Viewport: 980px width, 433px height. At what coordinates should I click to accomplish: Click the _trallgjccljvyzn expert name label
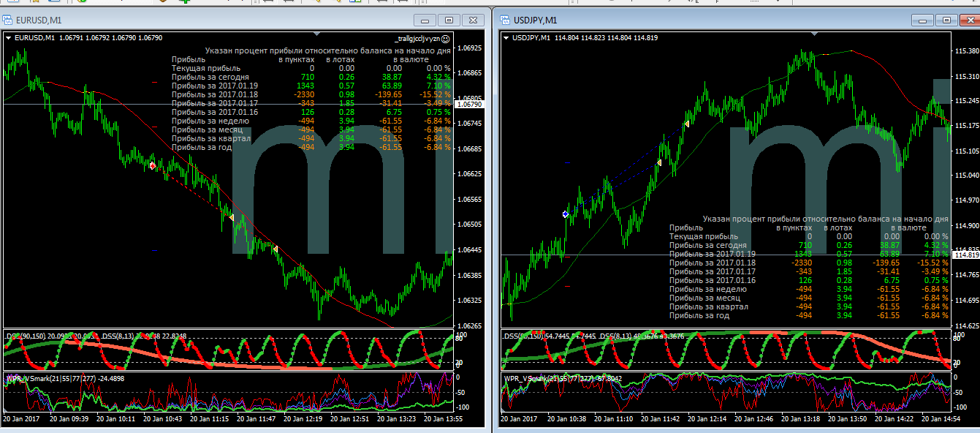[x=417, y=38]
